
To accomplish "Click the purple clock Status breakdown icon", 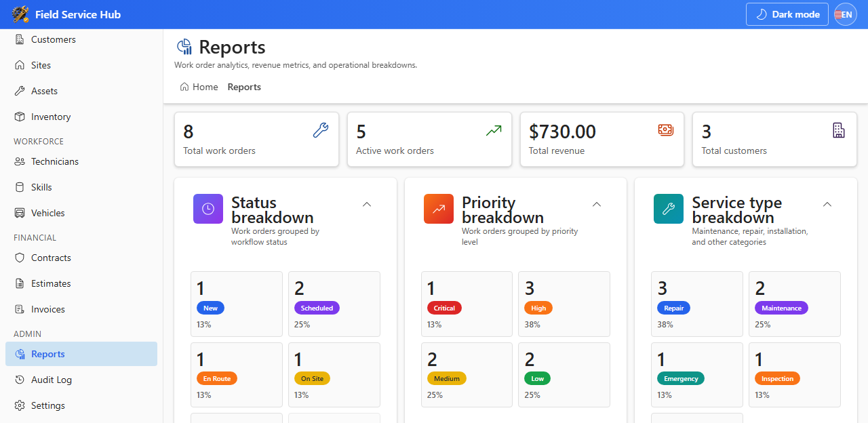I will (x=208, y=209).
